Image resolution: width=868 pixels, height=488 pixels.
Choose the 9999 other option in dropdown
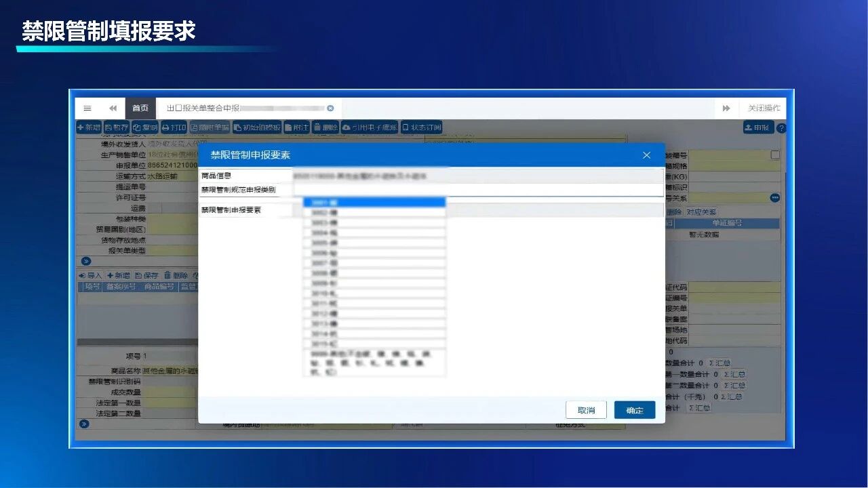[x=374, y=363]
